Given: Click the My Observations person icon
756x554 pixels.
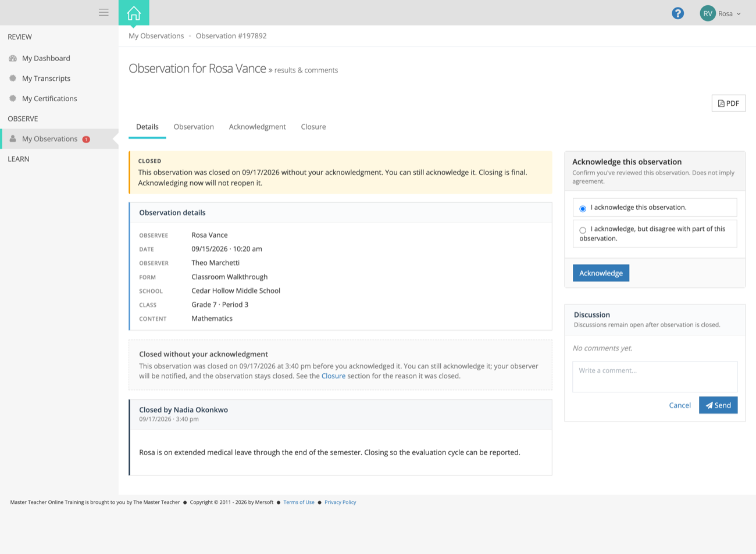Looking at the screenshot, I should [13, 139].
